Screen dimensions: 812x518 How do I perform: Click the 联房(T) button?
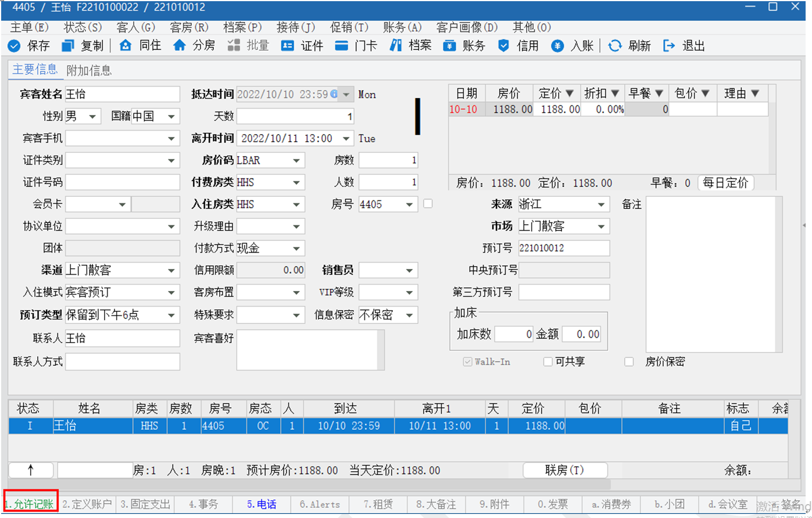point(565,470)
